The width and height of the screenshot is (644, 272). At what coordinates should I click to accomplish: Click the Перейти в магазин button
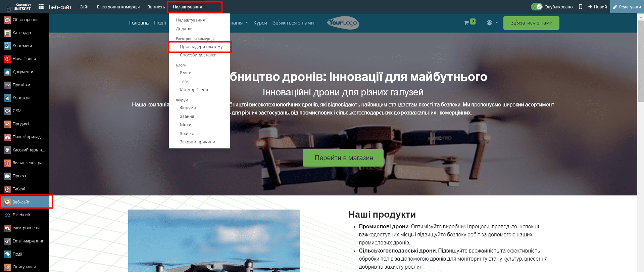(343, 158)
